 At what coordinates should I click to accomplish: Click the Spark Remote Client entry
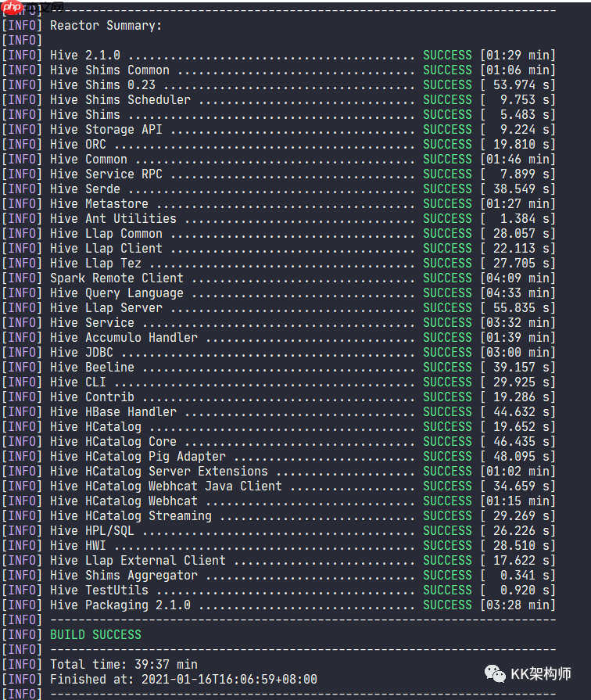pyautogui.click(x=116, y=278)
